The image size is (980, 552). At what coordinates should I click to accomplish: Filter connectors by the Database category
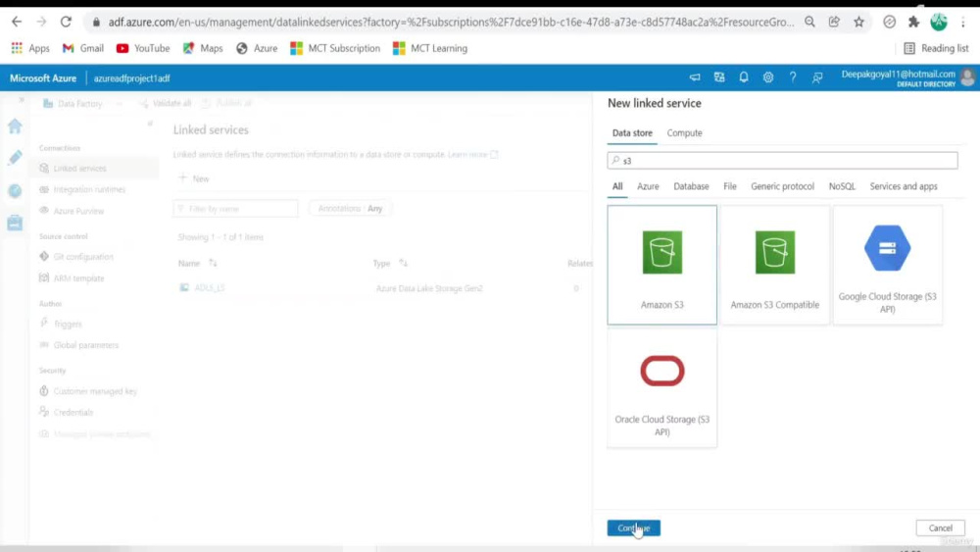[691, 186]
